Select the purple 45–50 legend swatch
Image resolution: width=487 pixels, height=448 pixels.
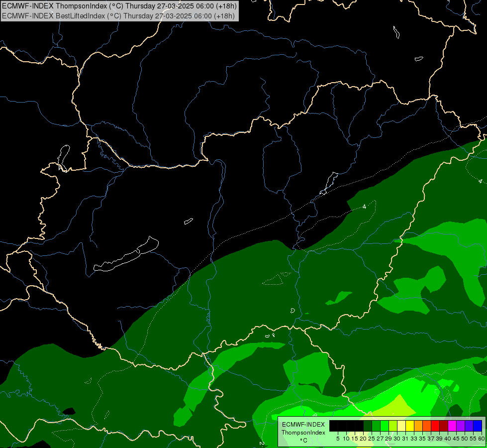tap(461, 426)
